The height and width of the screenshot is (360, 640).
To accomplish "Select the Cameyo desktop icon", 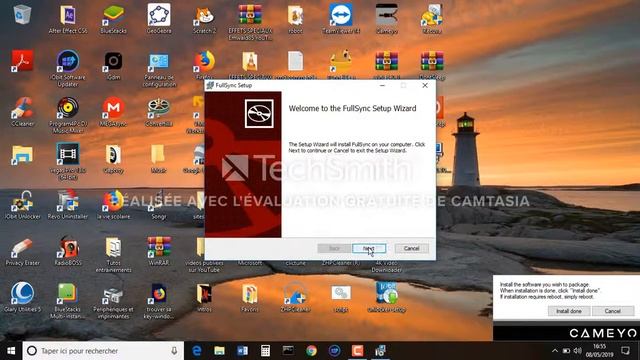I will click(387, 19).
